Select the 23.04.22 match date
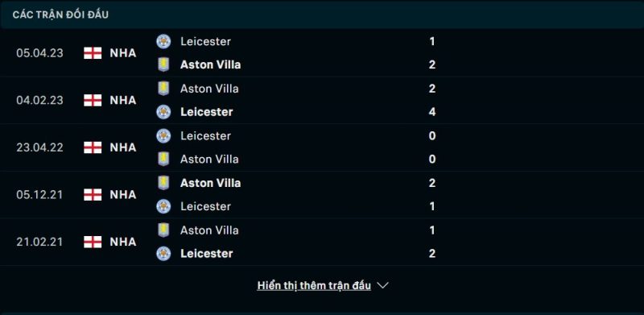Viewport: 644px width, 315px height. [39, 147]
